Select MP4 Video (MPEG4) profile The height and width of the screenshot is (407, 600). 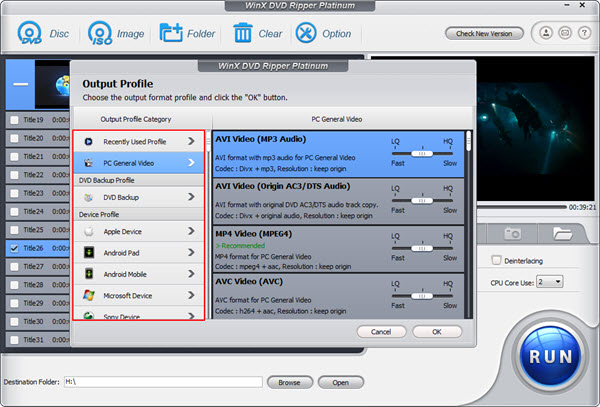pyautogui.click(x=338, y=249)
